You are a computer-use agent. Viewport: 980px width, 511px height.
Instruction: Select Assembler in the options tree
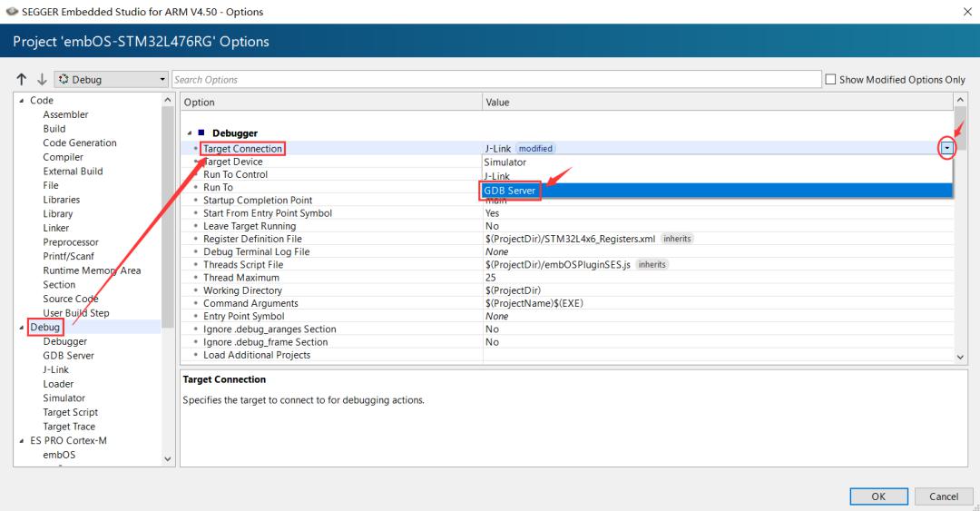[65, 114]
